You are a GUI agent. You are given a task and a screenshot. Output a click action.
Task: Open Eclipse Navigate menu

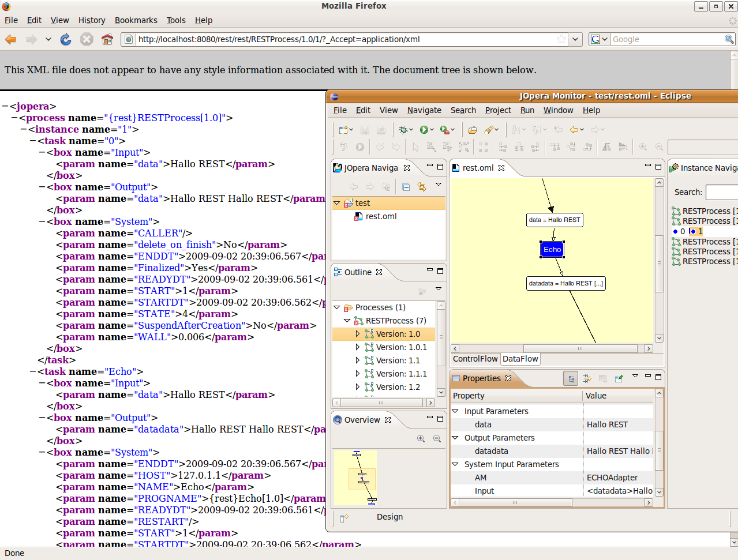tap(424, 110)
